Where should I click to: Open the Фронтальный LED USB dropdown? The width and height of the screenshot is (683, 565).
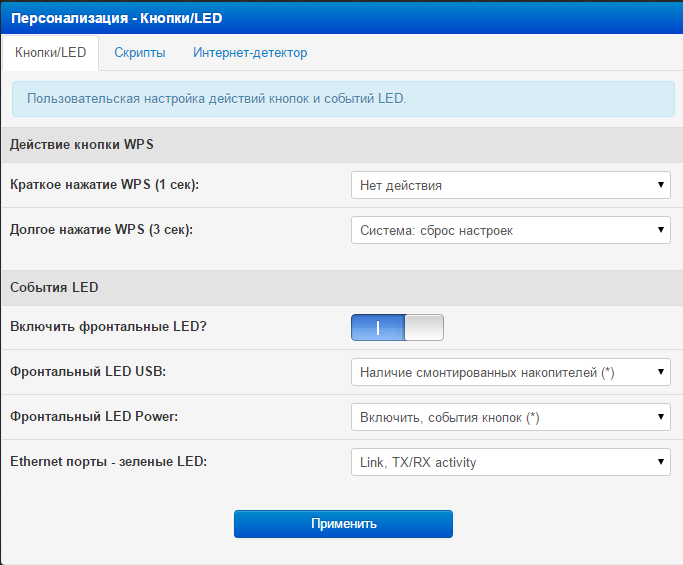tap(510, 373)
